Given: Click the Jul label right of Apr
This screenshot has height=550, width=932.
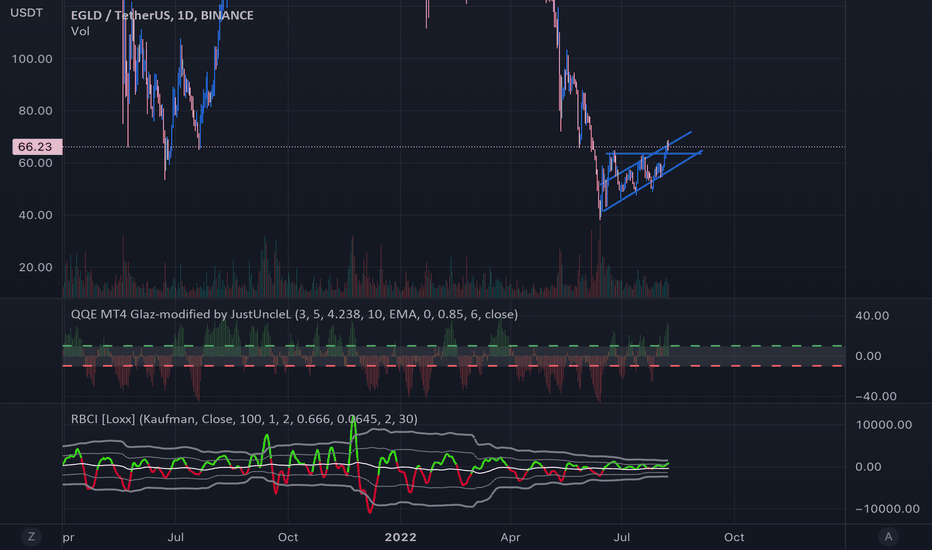Looking at the screenshot, I should (x=622, y=537).
